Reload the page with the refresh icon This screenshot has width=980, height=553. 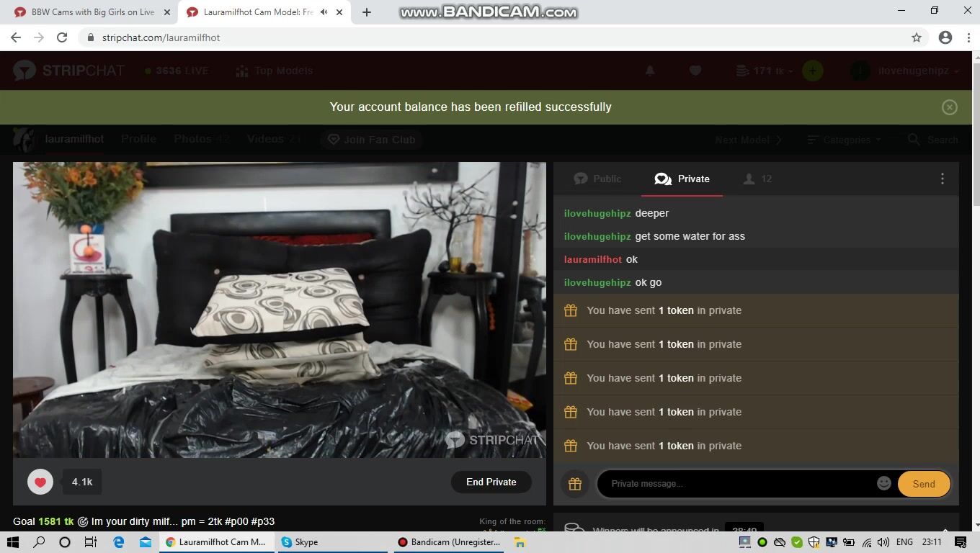pos(62,37)
